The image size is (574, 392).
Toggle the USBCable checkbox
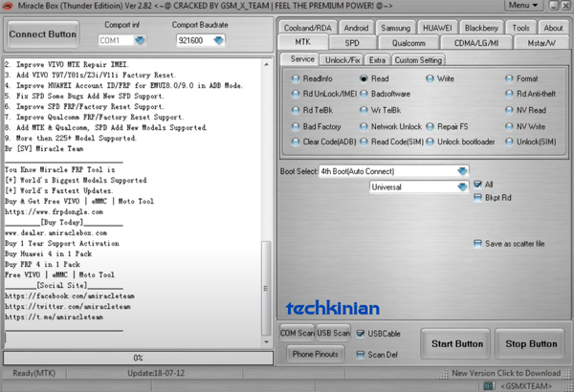361,334
